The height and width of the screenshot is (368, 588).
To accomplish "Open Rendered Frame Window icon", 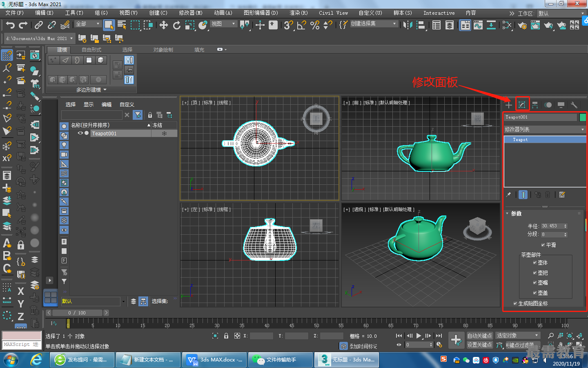I will click(x=535, y=25).
